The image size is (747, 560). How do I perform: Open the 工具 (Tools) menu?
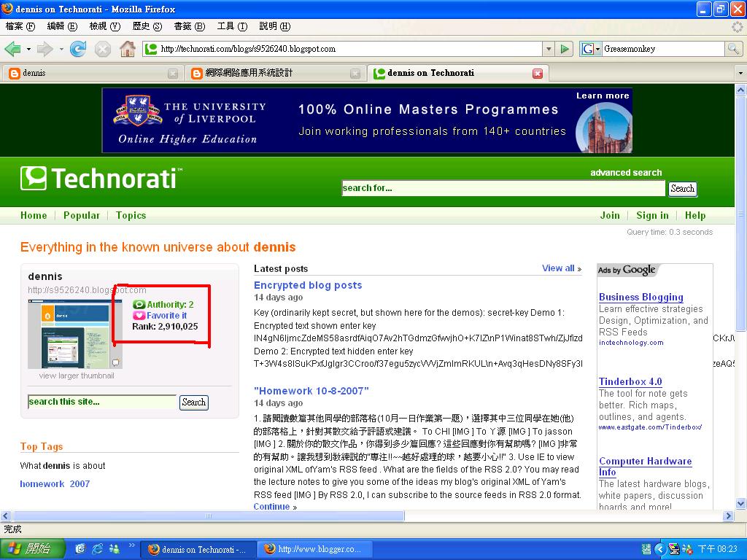232,26
